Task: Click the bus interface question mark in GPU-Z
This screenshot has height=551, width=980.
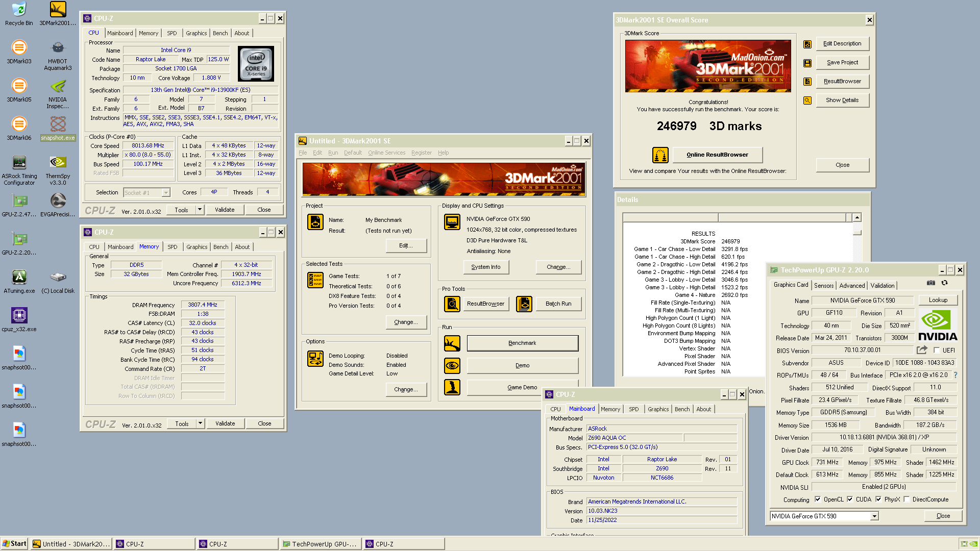Action: point(955,375)
